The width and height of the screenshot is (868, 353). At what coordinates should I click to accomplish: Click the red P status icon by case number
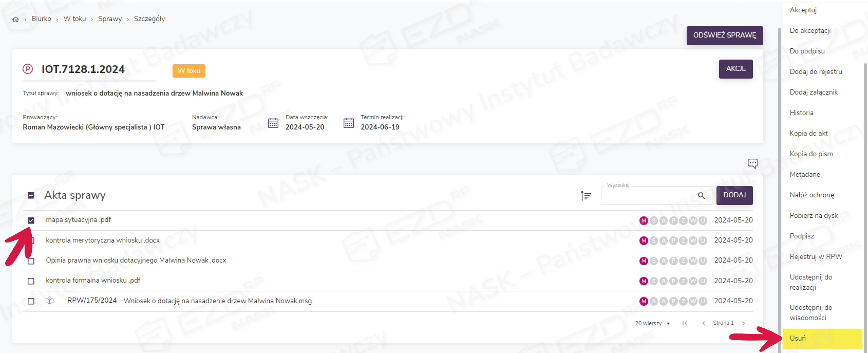(28, 69)
